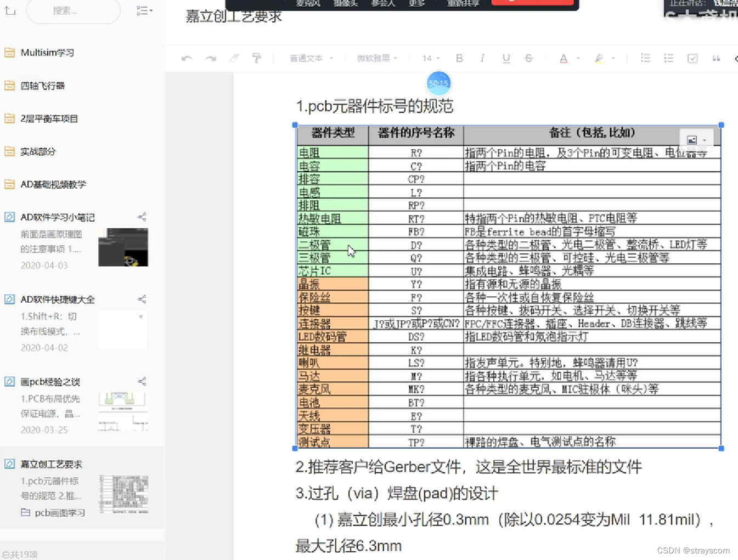The width and height of the screenshot is (738, 560).
Task: Click the 总共19项 status text
Action: coord(20,555)
